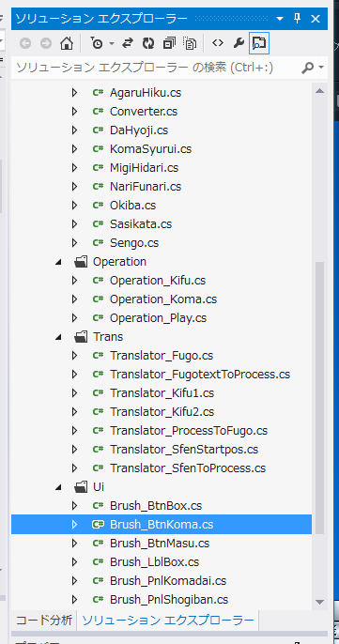Click C# file icon of Translator_Kifu2.cs

tap(98, 412)
